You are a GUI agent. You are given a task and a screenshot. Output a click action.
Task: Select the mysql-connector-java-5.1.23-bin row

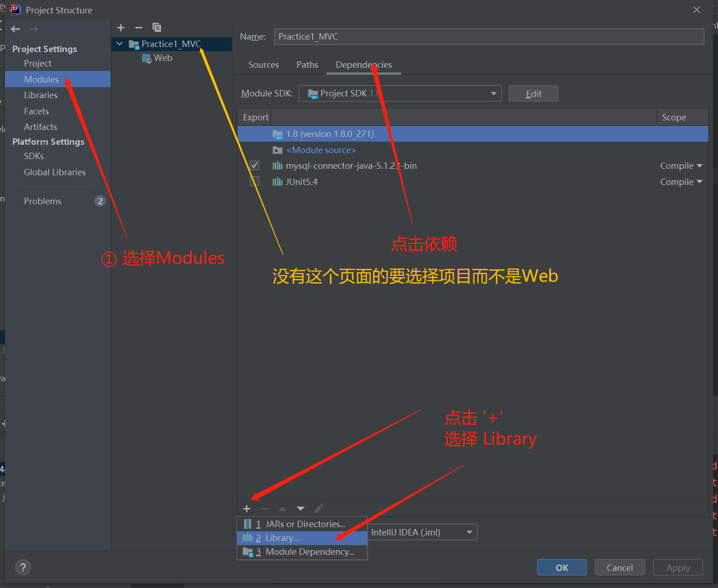pos(473,166)
